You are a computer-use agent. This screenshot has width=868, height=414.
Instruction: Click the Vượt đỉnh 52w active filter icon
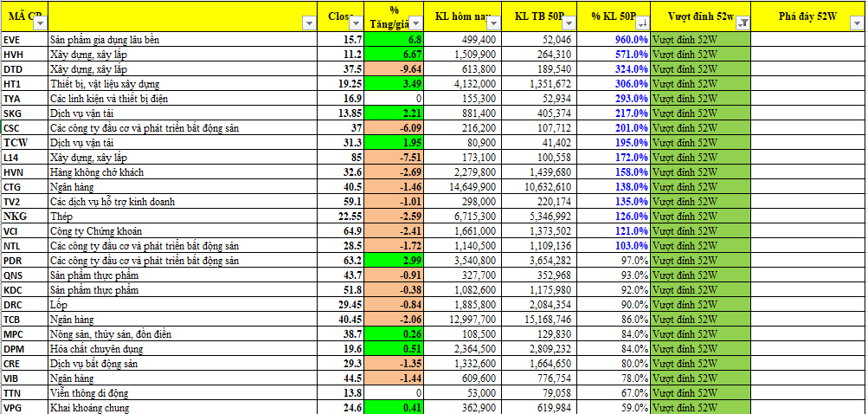744,24
